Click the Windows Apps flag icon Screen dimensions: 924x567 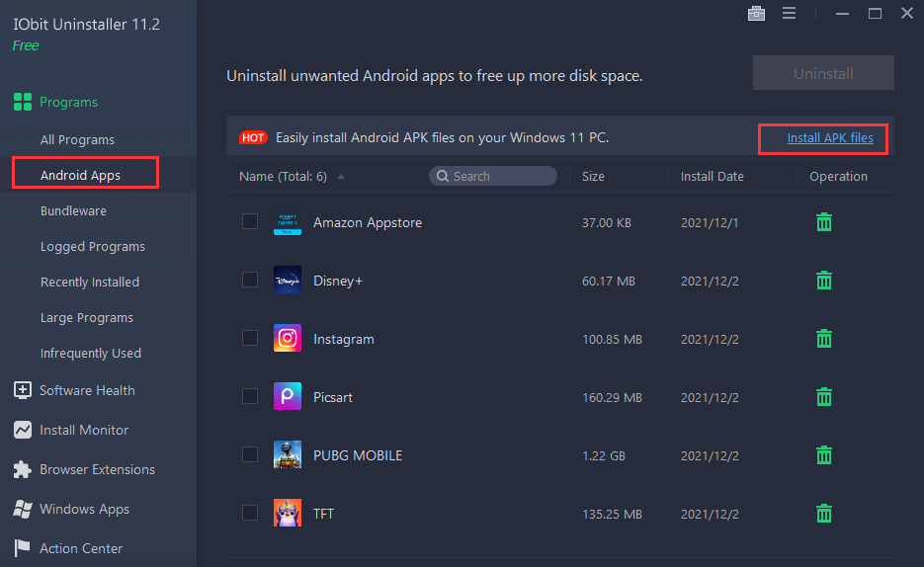coord(23,509)
